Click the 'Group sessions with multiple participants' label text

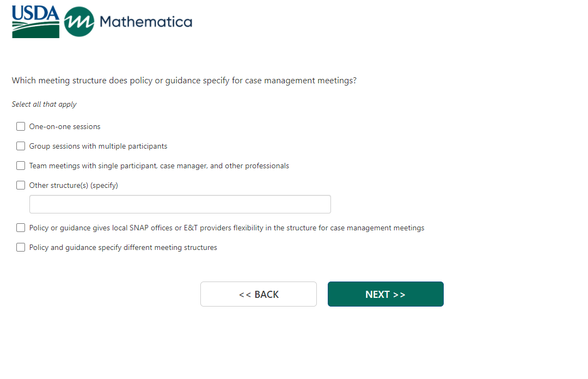coord(98,146)
